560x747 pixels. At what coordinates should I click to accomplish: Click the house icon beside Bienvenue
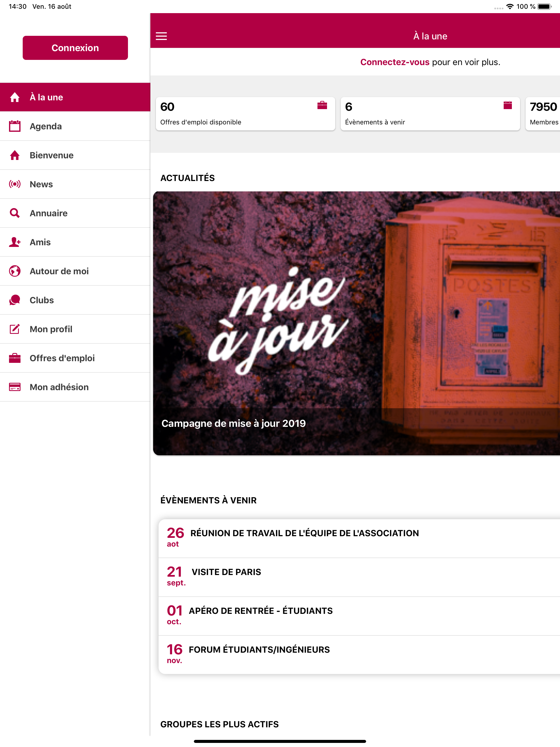point(14,155)
